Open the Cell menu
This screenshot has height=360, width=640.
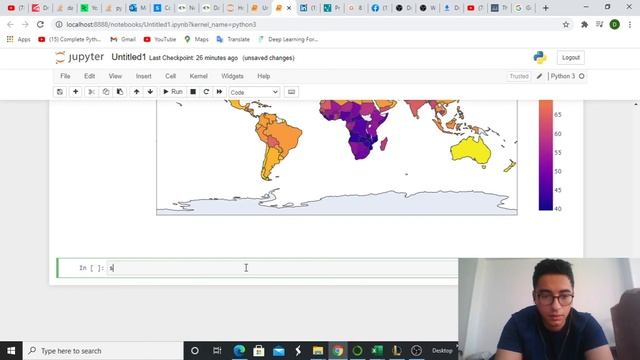(x=170, y=76)
